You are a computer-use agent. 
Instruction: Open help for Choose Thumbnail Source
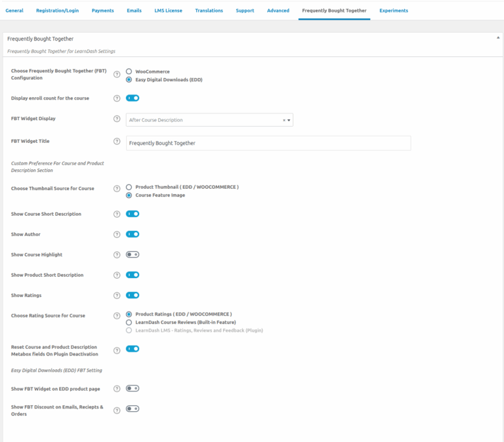[117, 189]
